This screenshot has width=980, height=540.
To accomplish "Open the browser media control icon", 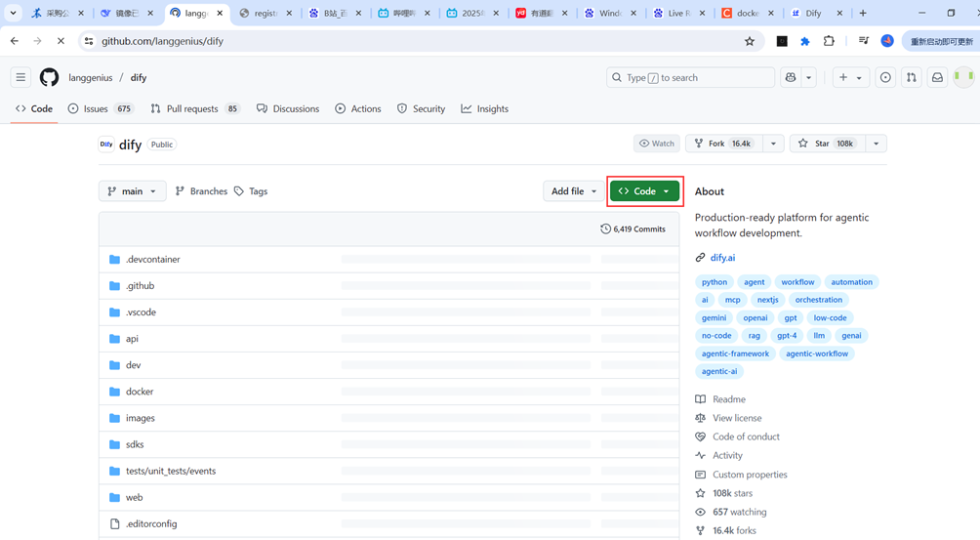I will point(863,41).
